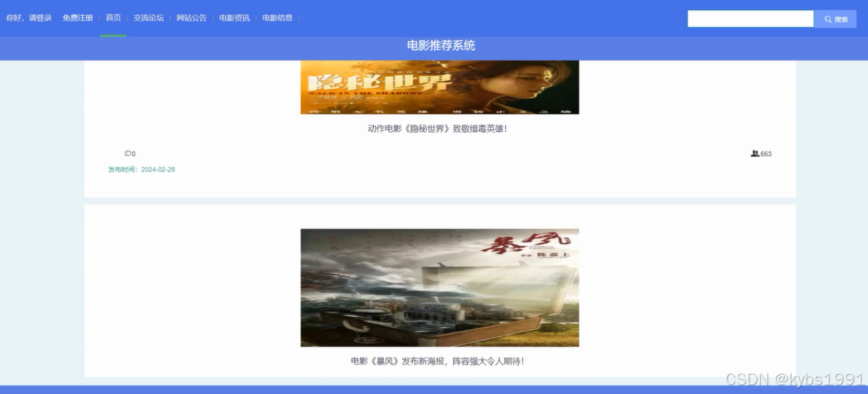Click the view count 663

tap(766, 153)
